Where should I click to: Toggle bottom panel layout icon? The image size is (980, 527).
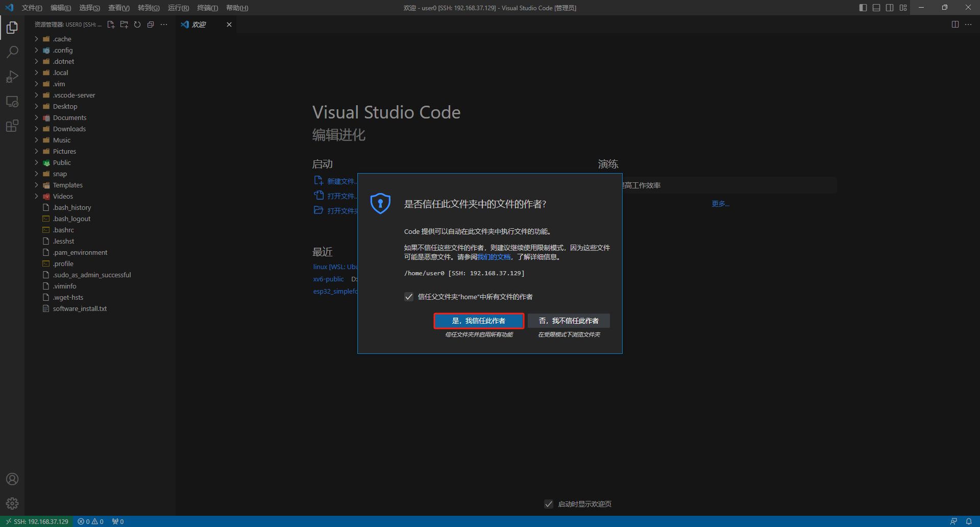pos(876,8)
